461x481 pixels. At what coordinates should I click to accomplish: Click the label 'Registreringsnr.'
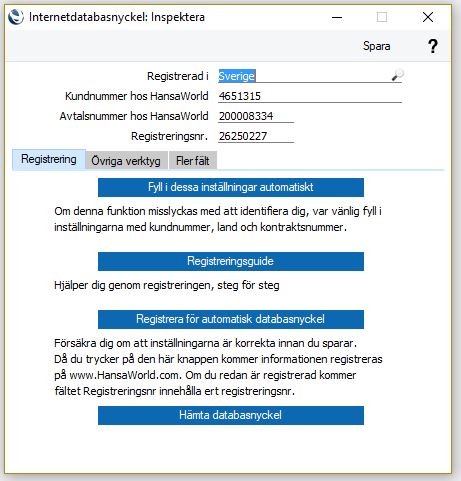[170, 136]
